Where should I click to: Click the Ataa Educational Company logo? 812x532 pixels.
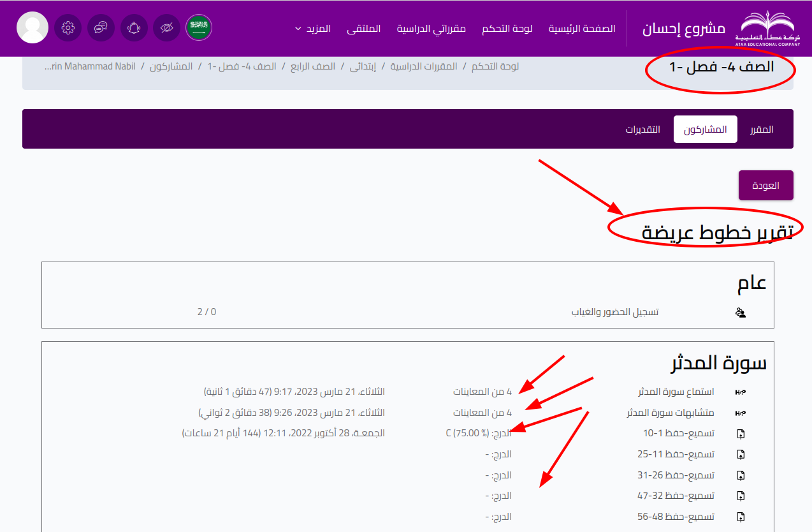tap(768, 27)
